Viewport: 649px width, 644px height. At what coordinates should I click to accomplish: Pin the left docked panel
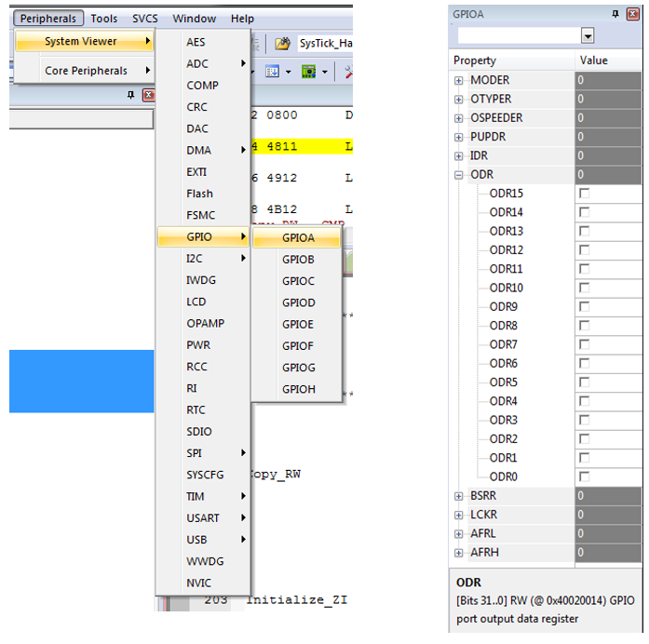click(x=131, y=95)
